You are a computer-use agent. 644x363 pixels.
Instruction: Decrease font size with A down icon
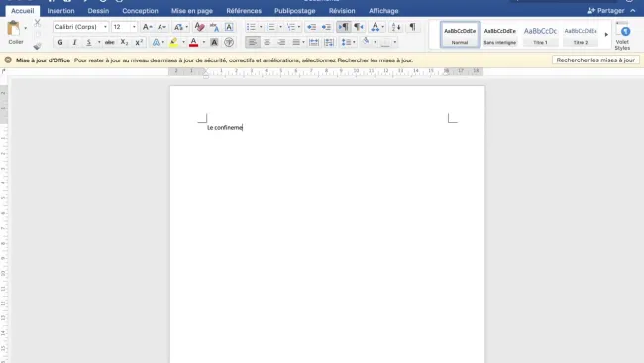(161, 27)
